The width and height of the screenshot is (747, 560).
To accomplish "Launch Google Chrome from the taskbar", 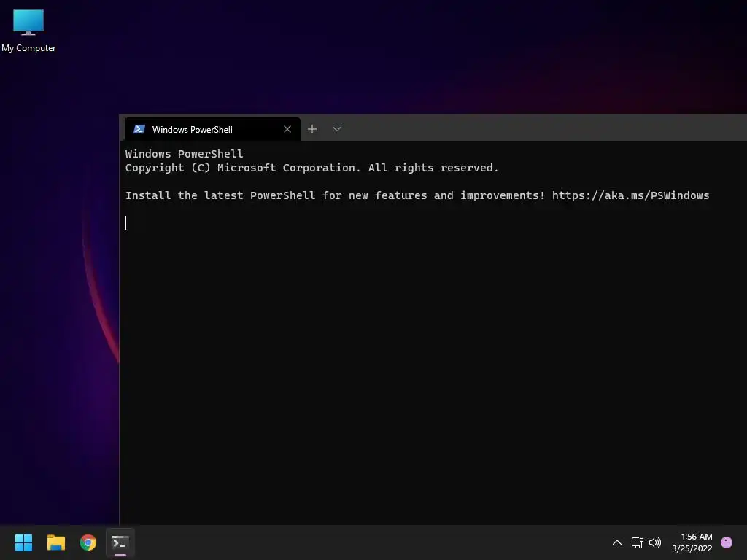I will click(88, 542).
